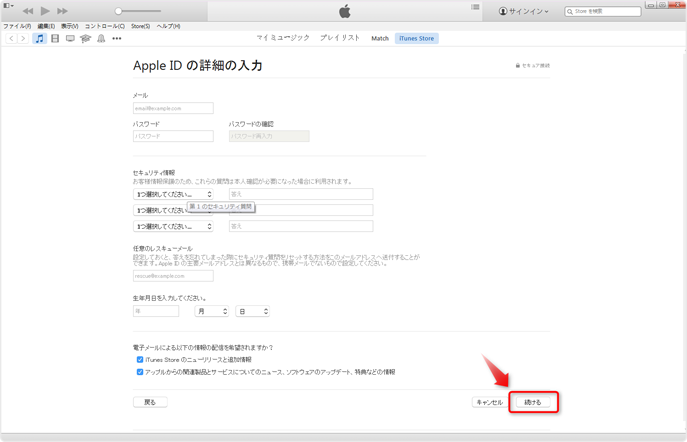Click the パスワード input field

(x=174, y=136)
